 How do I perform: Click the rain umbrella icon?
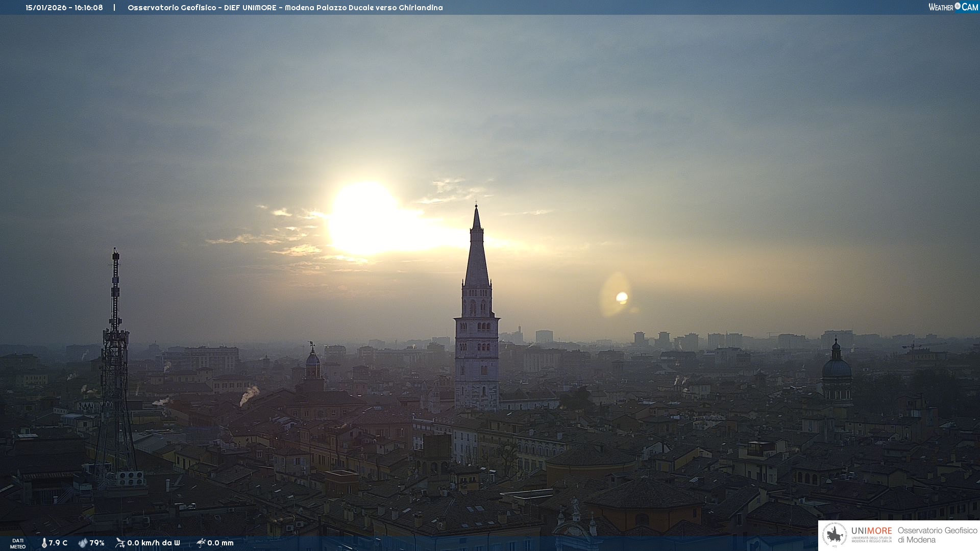[201, 543]
